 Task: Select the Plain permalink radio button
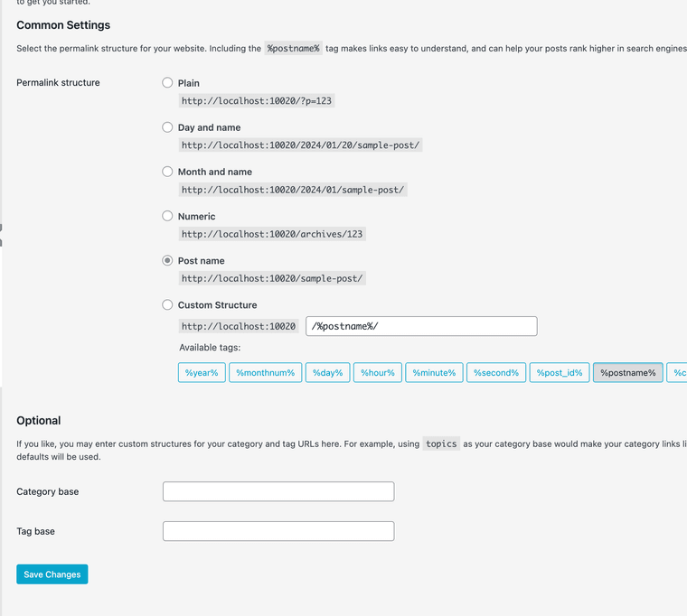tap(167, 83)
